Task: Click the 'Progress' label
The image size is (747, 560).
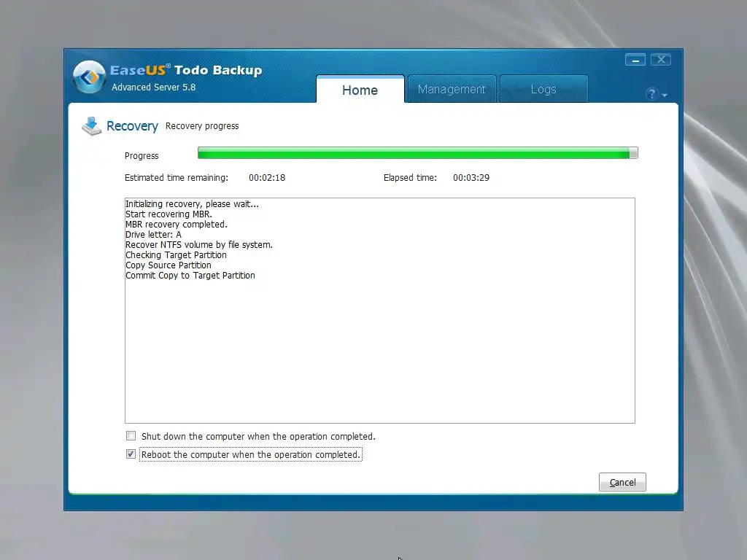Action: 142,156
